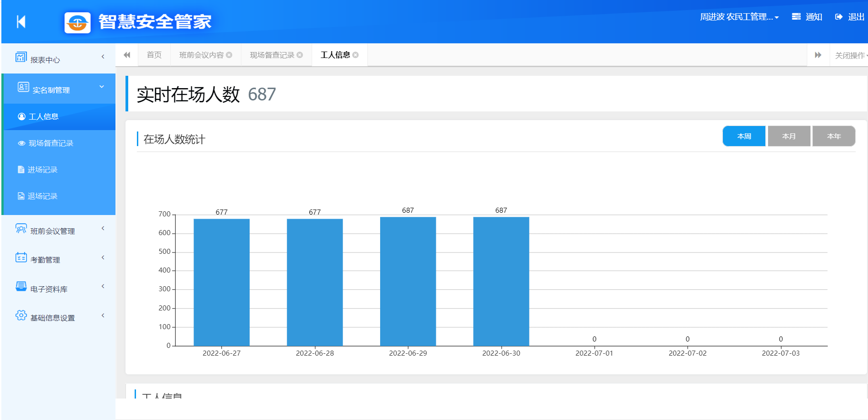Open the 通知 notifications icon

(796, 17)
